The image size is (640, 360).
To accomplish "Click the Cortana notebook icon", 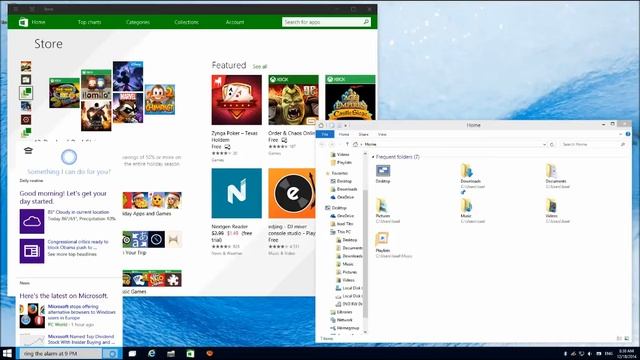I will point(28,150).
